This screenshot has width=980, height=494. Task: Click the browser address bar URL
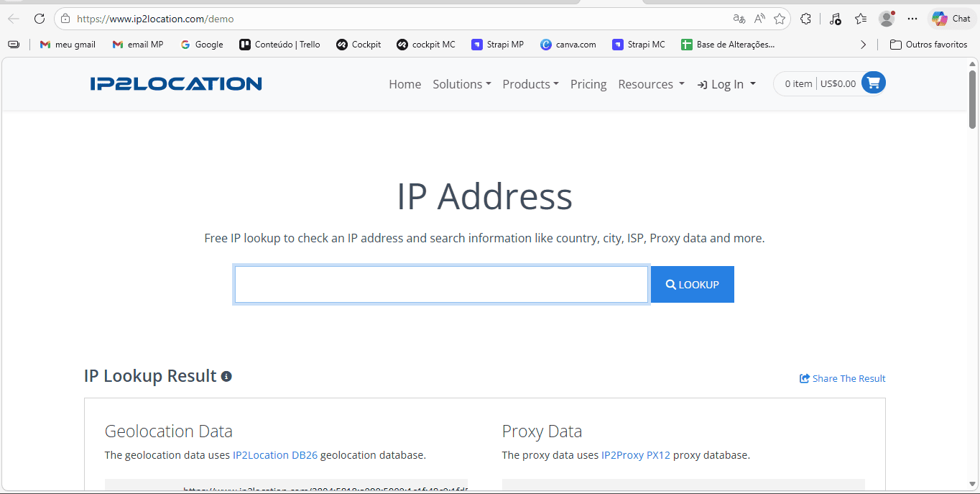click(x=155, y=19)
